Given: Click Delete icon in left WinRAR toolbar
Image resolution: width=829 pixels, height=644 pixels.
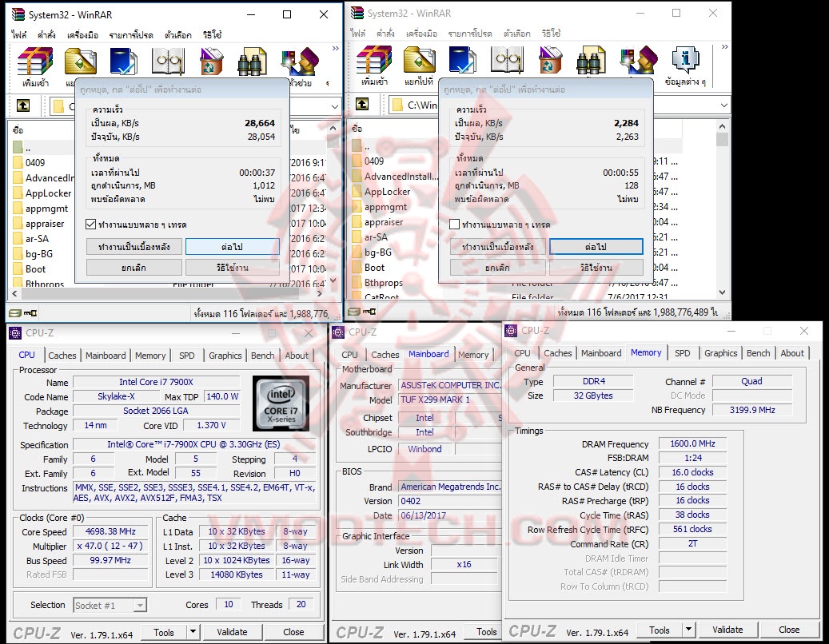Looking at the screenshot, I should point(212,62).
